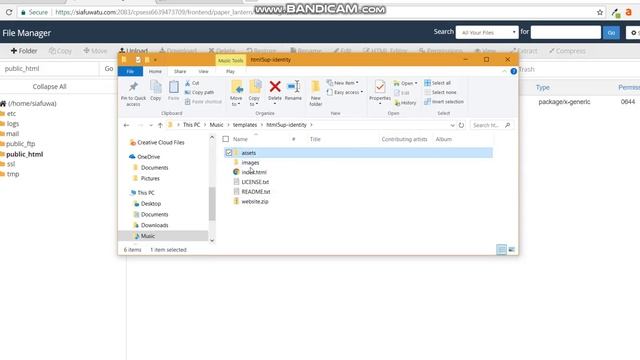
Task: Reload the browser page
Action: point(9,13)
